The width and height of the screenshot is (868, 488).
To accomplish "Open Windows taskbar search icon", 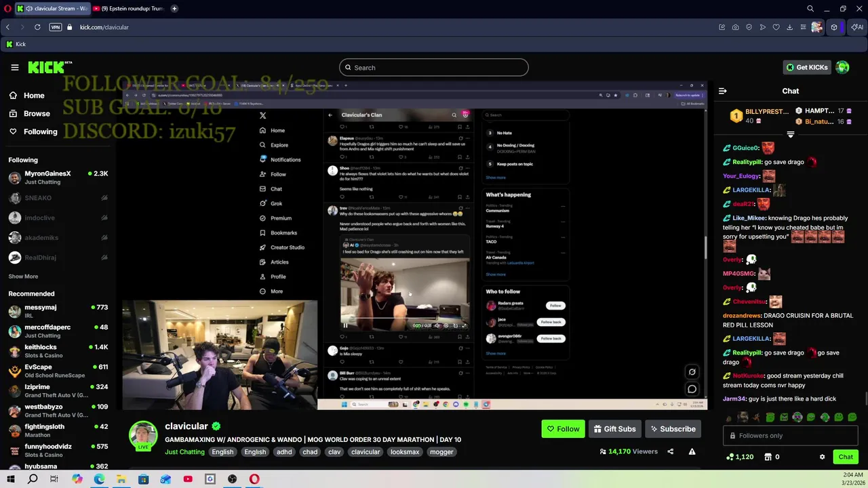I will (33, 479).
